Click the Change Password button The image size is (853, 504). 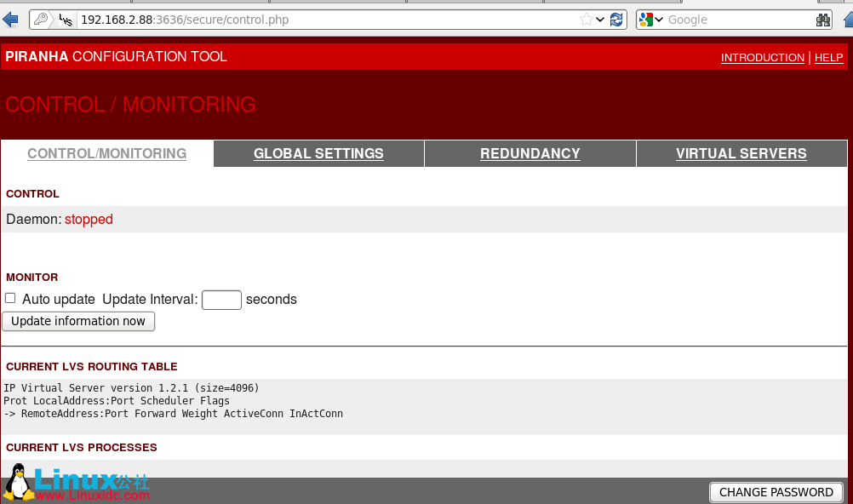[x=776, y=492]
